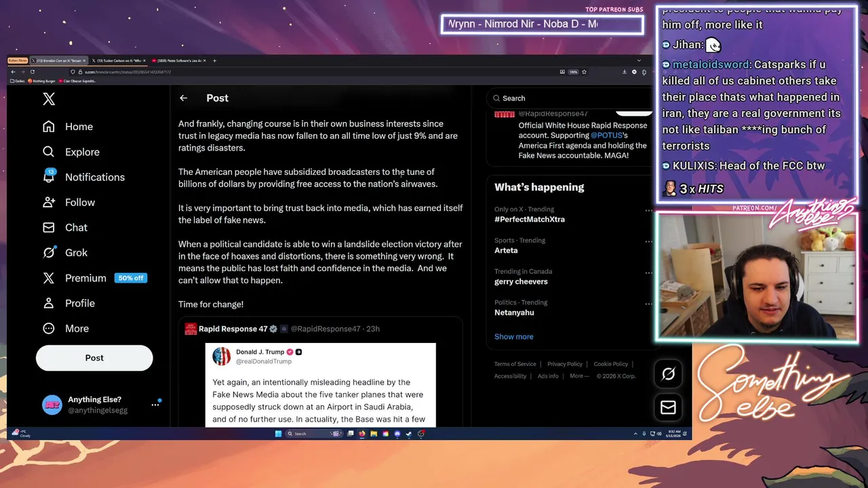Open the Privacy Policy footer link
The width and height of the screenshot is (868, 488).
(565, 364)
